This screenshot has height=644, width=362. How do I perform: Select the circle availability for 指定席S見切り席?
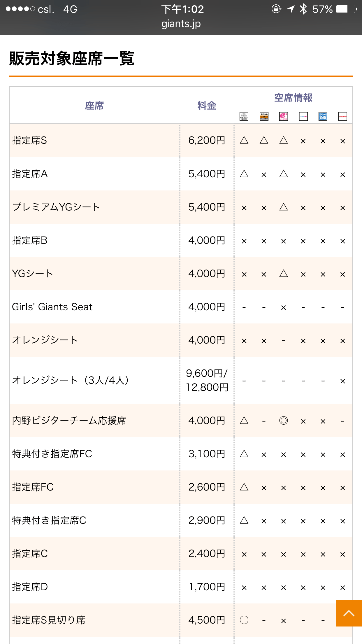pyautogui.click(x=244, y=620)
